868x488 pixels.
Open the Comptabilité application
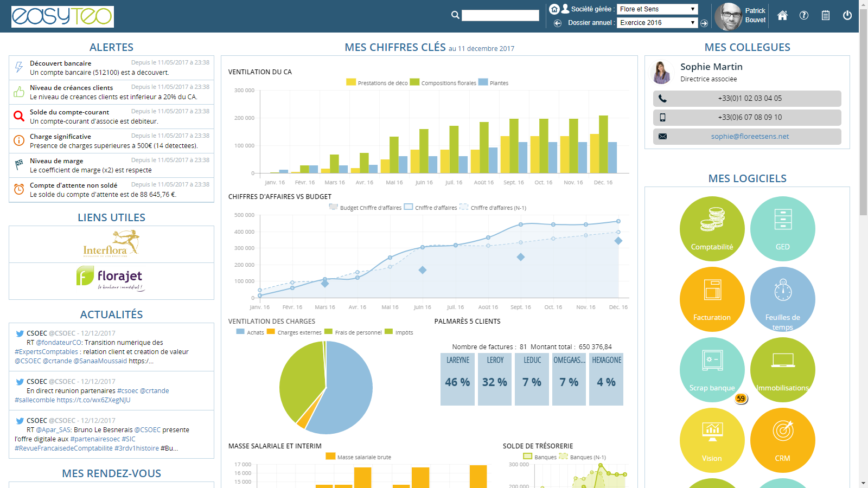point(712,229)
